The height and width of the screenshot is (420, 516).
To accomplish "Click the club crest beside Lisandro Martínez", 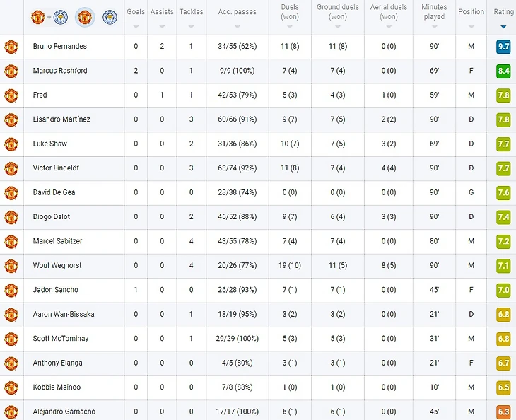I will point(11,119).
